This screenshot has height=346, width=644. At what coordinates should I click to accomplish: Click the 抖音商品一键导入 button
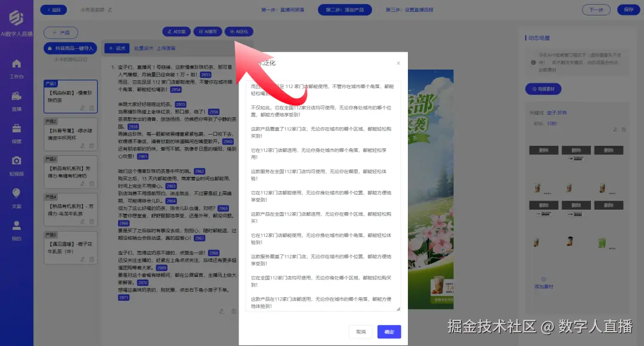pyautogui.click(x=70, y=48)
